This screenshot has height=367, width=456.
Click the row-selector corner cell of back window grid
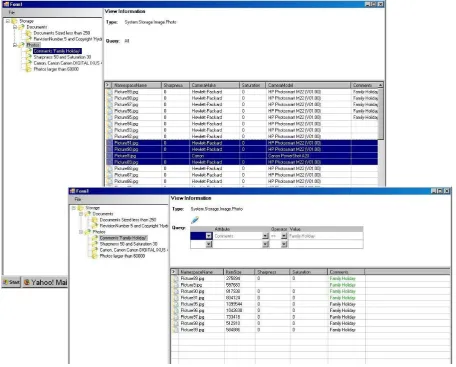pos(108,85)
